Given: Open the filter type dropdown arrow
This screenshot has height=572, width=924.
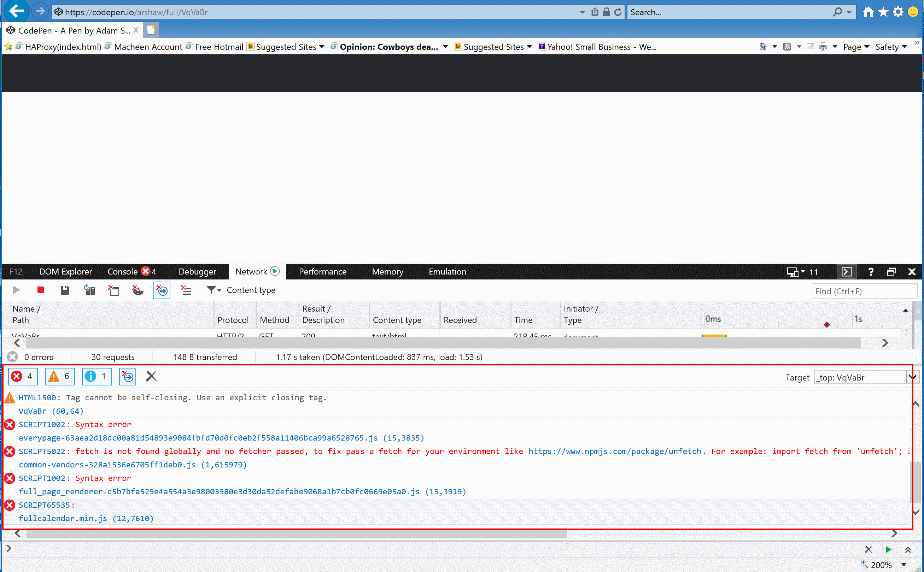Looking at the screenshot, I should coord(219,290).
